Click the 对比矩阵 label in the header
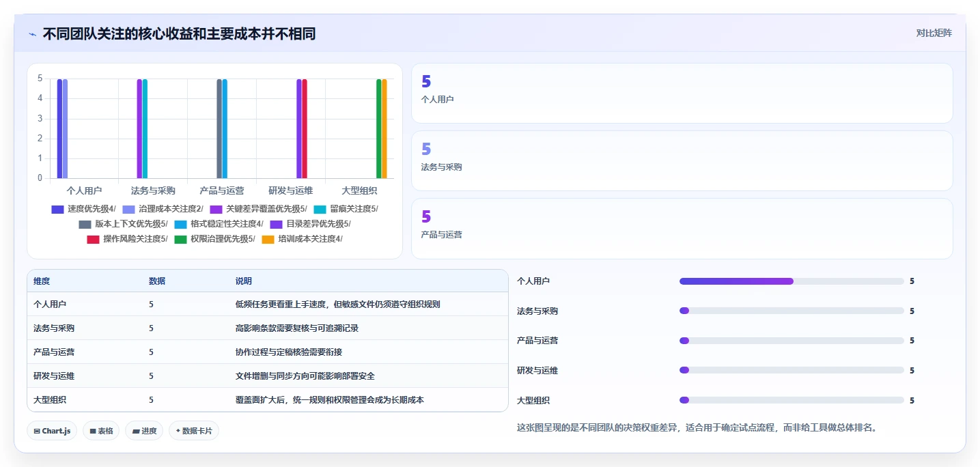The image size is (980, 467). 934,33
